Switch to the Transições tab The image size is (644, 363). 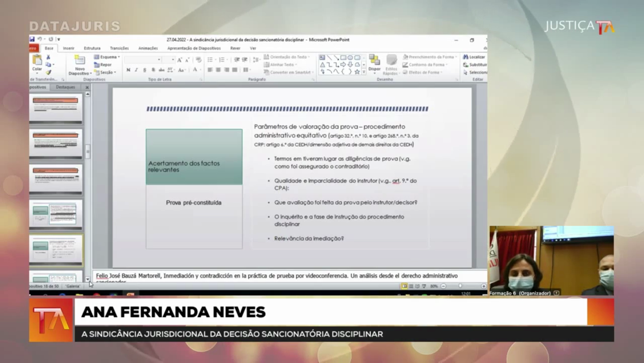point(119,48)
